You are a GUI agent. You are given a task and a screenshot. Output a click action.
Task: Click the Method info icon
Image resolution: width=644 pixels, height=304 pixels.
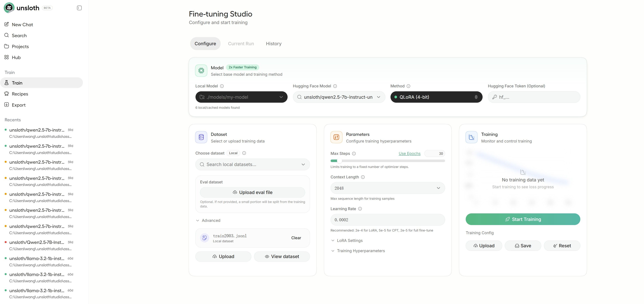coord(408,86)
